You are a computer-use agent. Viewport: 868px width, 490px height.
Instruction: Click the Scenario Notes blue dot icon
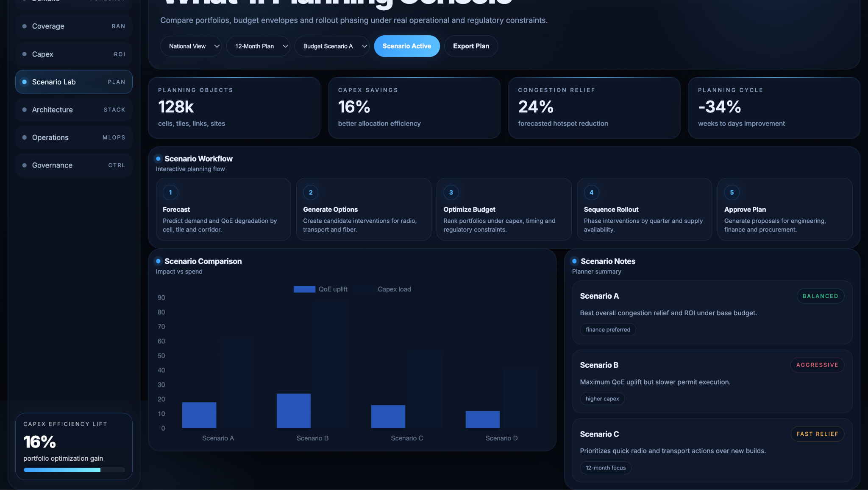pos(574,261)
